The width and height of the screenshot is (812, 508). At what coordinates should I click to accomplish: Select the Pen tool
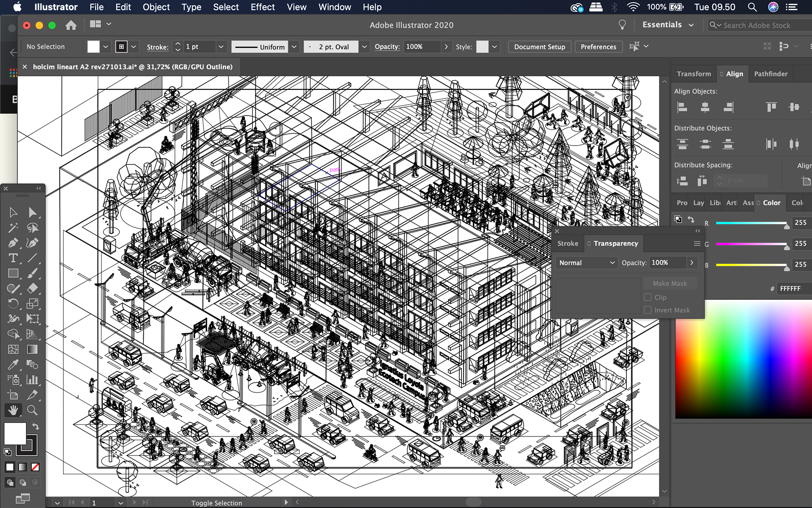(13, 243)
